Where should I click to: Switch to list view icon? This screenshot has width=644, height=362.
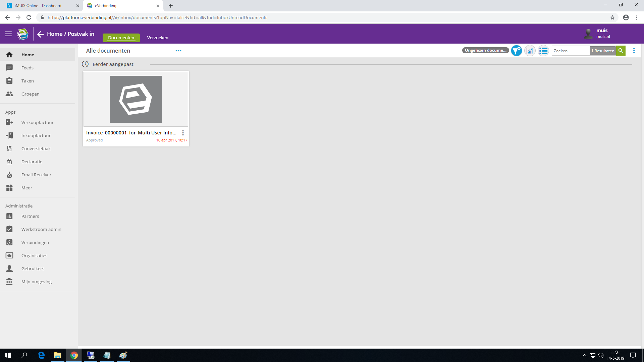[x=543, y=51]
